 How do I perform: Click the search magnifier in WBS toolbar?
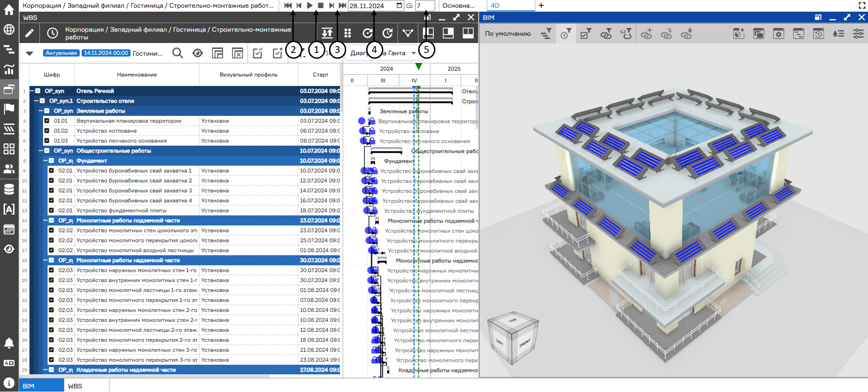178,53
